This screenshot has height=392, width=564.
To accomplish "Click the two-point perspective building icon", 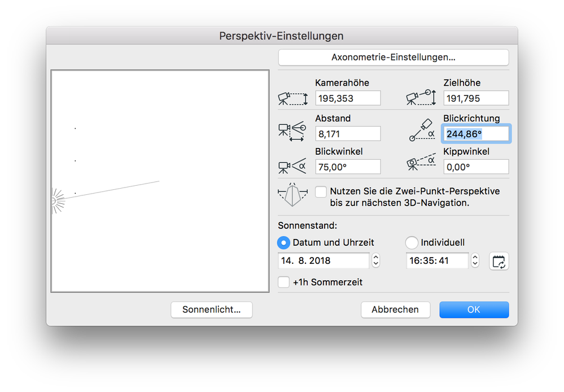I will [293, 195].
